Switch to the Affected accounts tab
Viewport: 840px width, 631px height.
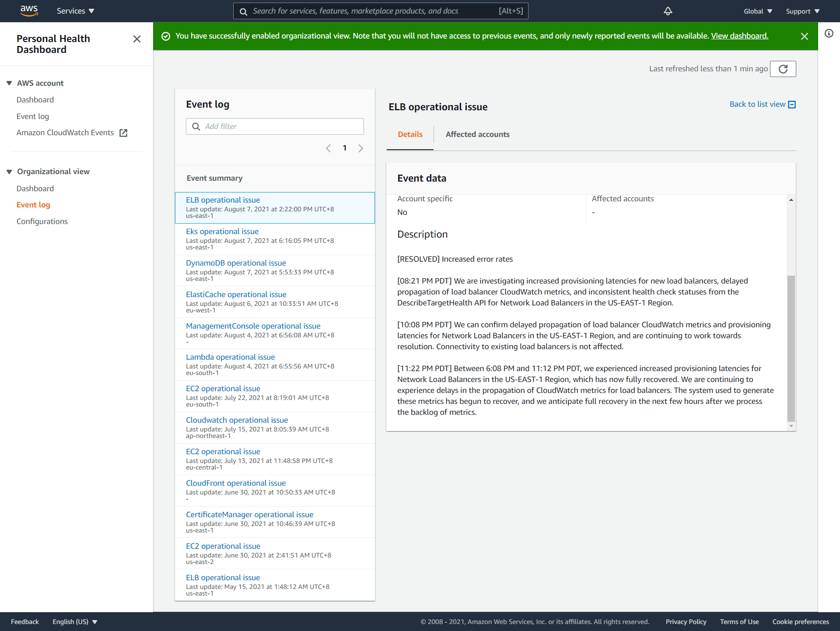pyautogui.click(x=477, y=134)
